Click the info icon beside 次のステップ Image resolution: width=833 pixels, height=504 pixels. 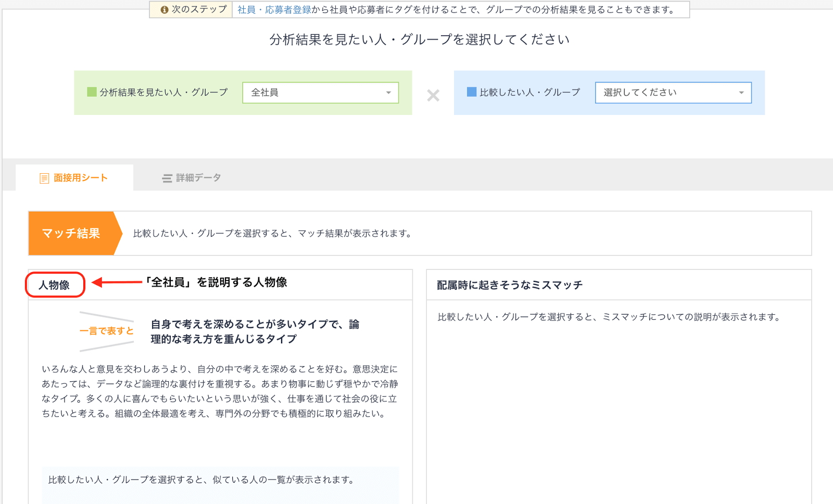(164, 10)
